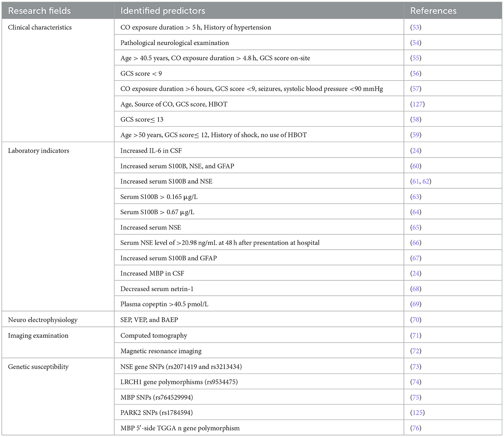Image resolution: width=504 pixels, height=437 pixels.
Task: Open reference link 59
Action: 416,135
